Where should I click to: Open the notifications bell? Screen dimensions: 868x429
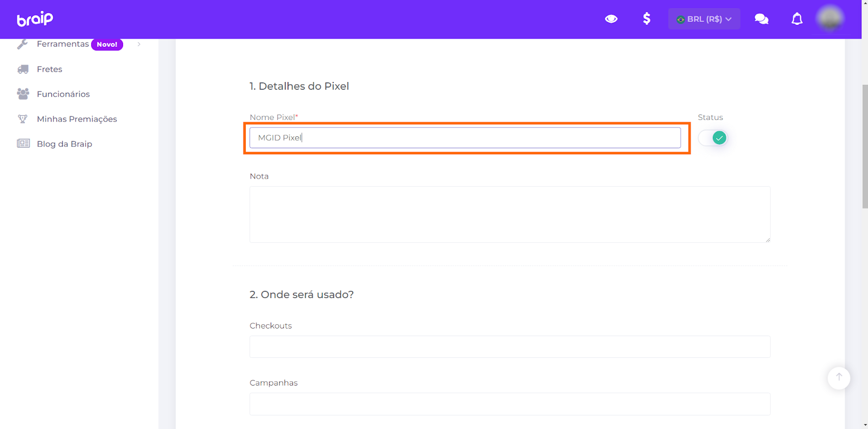[x=796, y=19]
